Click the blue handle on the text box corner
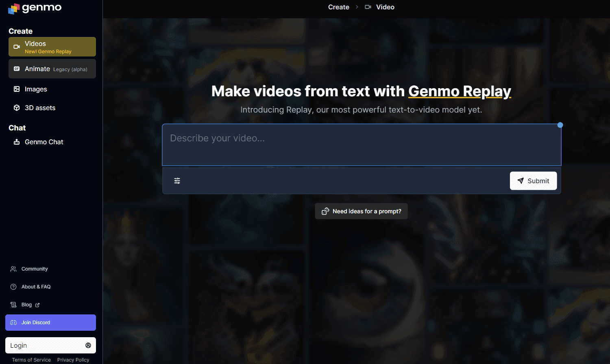610x364 pixels. coord(560,125)
